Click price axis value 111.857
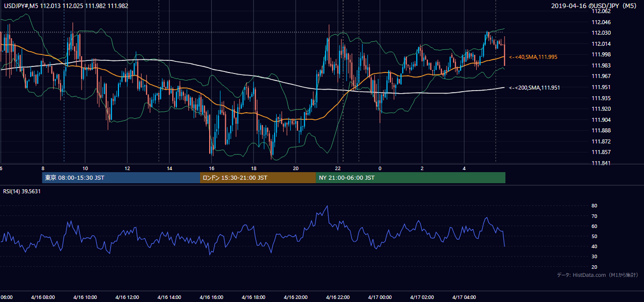 [601, 152]
